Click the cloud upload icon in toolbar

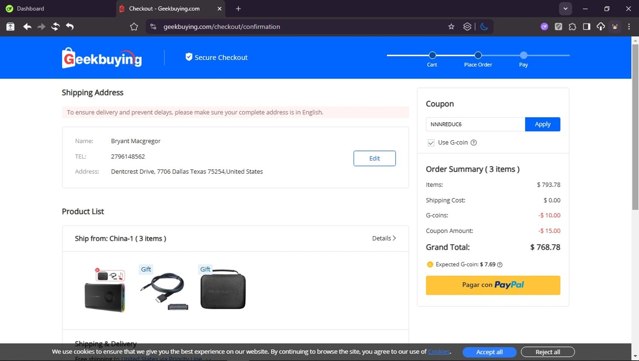point(601,27)
